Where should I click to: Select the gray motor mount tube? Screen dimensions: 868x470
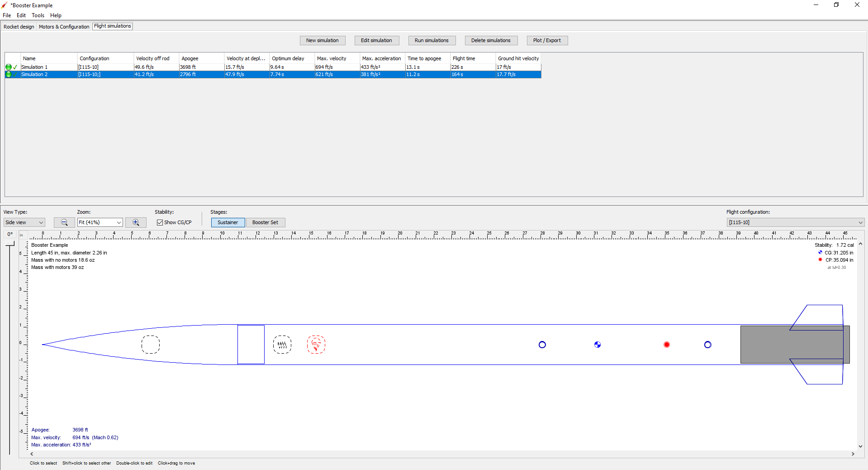click(x=795, y=345)
